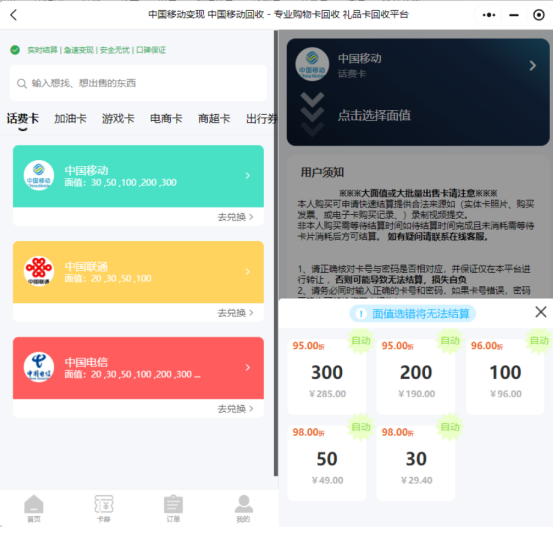Screen dimensions: 554x535
Task: Select the 100 face value option
Action: click(505, 376)
